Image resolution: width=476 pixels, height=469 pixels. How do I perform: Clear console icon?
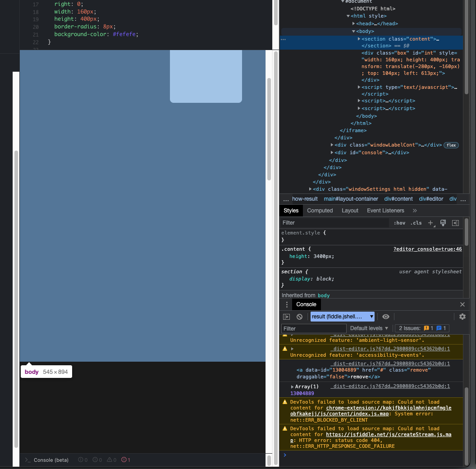[x=299, y=317]
